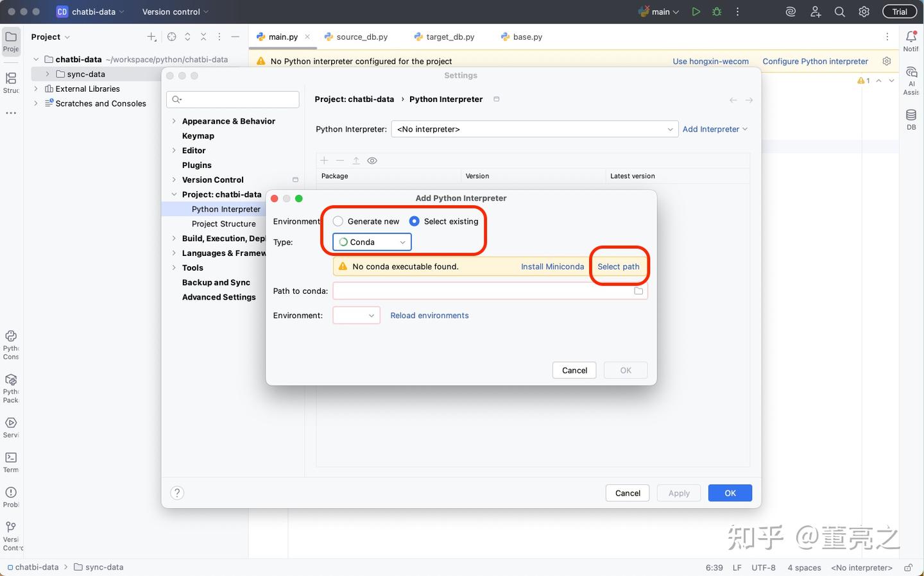Open the Problems tool window
This screenshot has width=924, height=576.
click(11, 496)
